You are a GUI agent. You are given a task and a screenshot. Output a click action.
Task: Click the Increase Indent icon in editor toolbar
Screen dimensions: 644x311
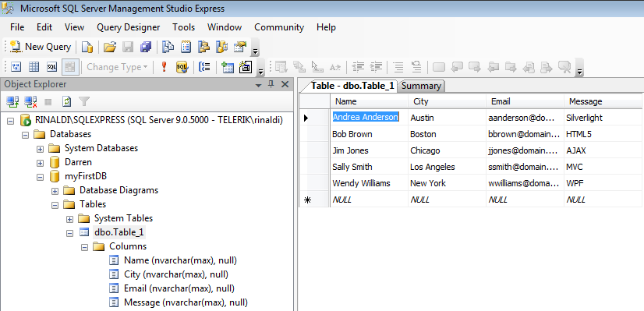377,67
